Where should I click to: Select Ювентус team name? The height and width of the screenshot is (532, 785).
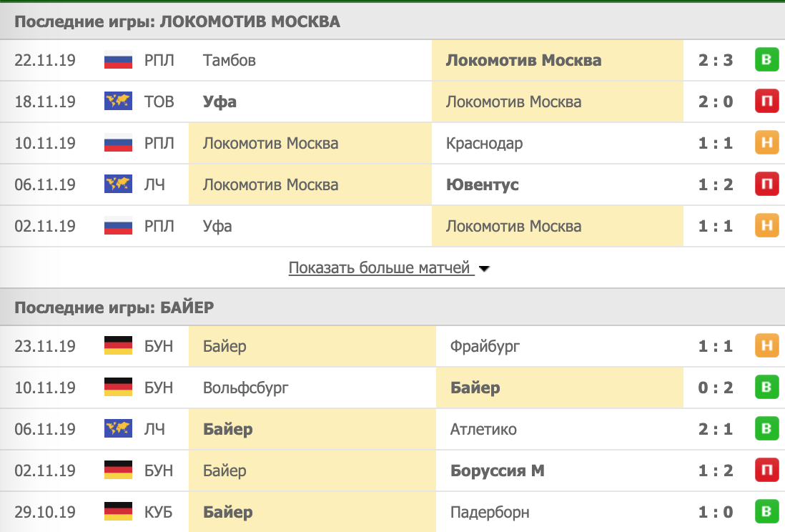coord(482,185)
